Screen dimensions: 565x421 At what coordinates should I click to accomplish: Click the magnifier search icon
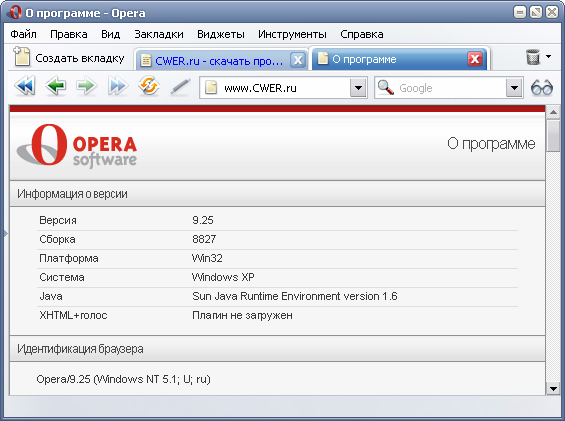click(x=386, y=87)
